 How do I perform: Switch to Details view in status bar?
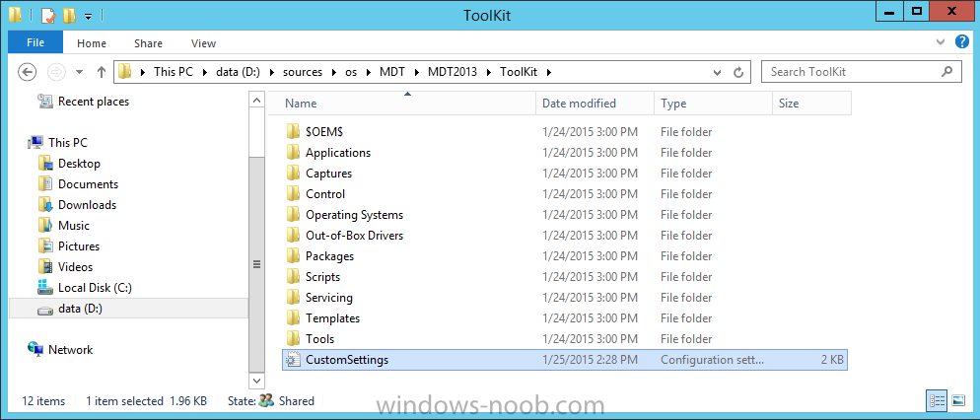click(935, 400)
